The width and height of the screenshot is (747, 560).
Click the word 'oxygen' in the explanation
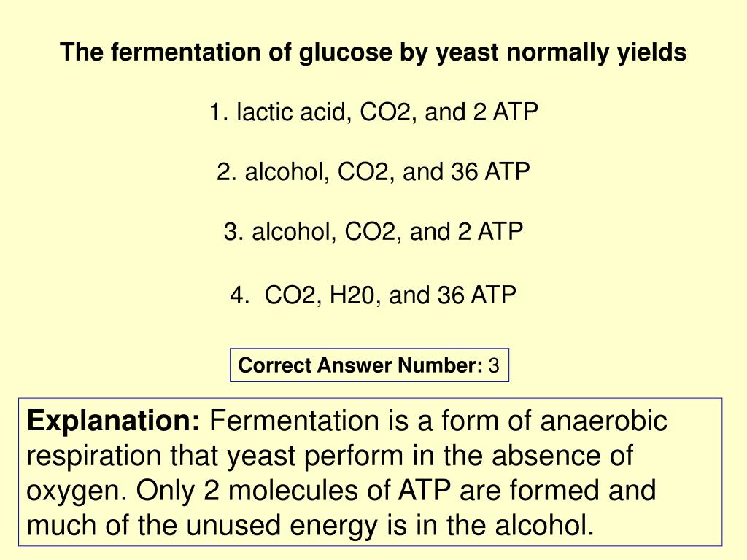click(76, 492)
